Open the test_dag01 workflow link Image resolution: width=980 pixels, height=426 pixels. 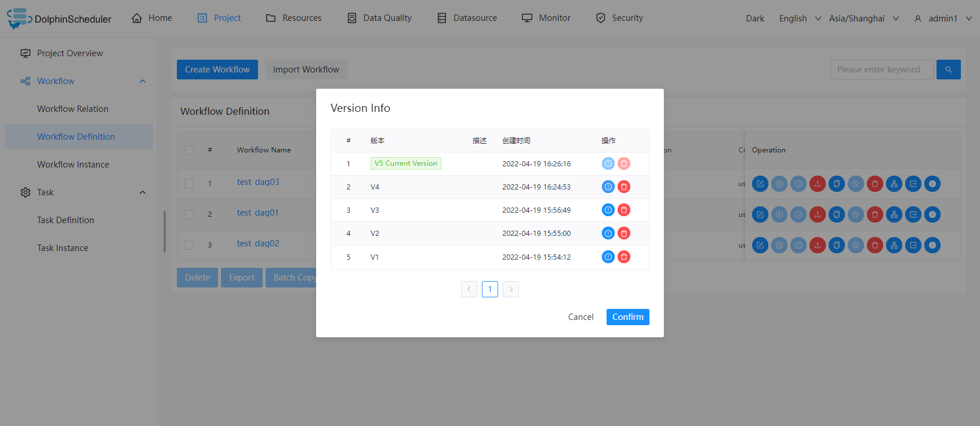point(258,213)
